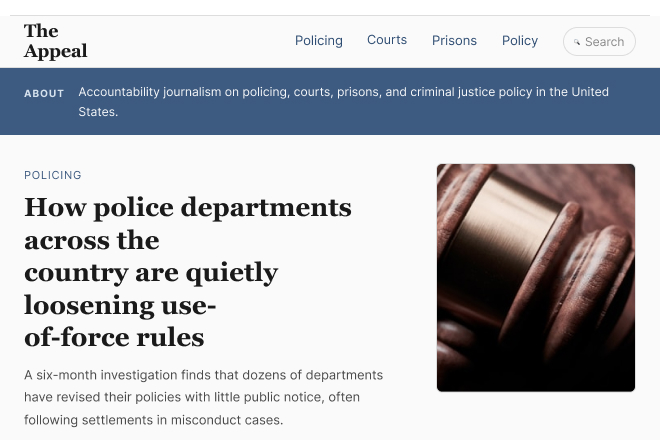Viewport: 660px width, 440px height.
Task: Open the Prisons section
Action: pos(454,41)
